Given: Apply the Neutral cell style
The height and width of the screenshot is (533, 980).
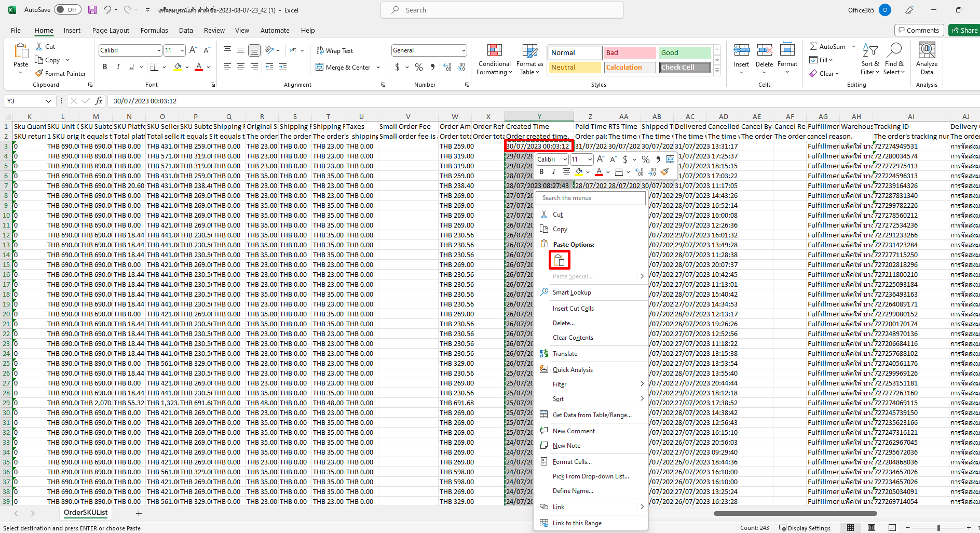Looking at the screenshot, I should (x=575, y=67).
